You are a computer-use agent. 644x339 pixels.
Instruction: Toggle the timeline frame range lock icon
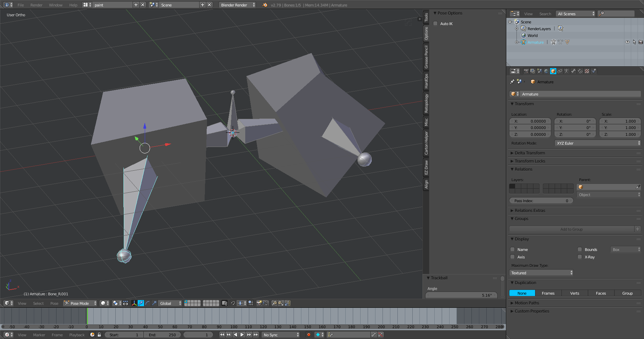pyautogui.click(x=99, y=335)
